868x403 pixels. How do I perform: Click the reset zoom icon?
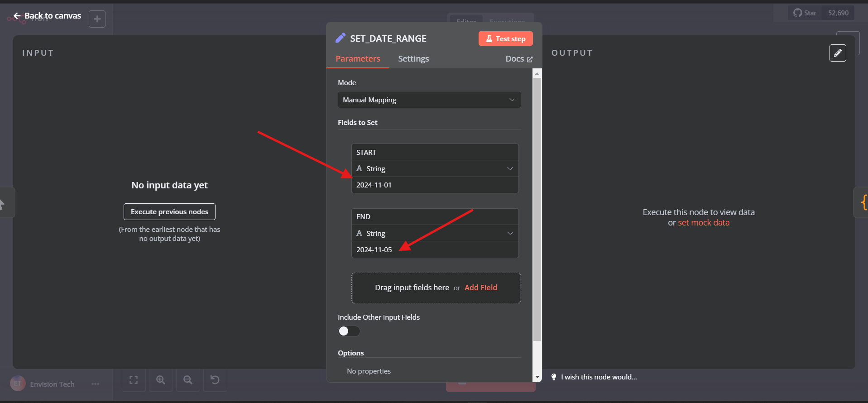[215, 380]
